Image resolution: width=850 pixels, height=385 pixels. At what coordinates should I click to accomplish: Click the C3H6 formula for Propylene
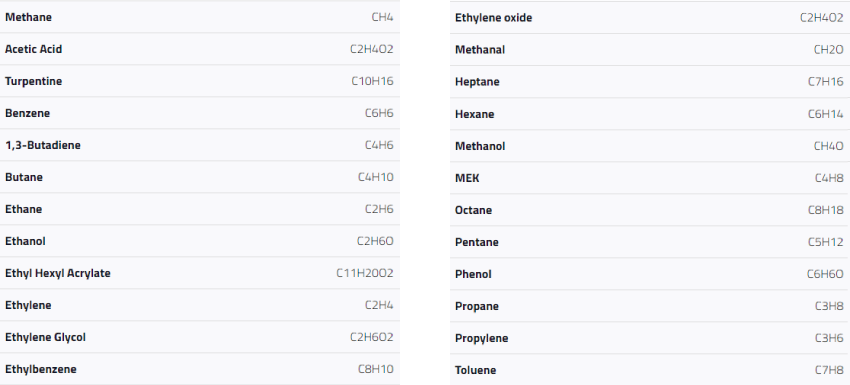(x=829, y=338)
